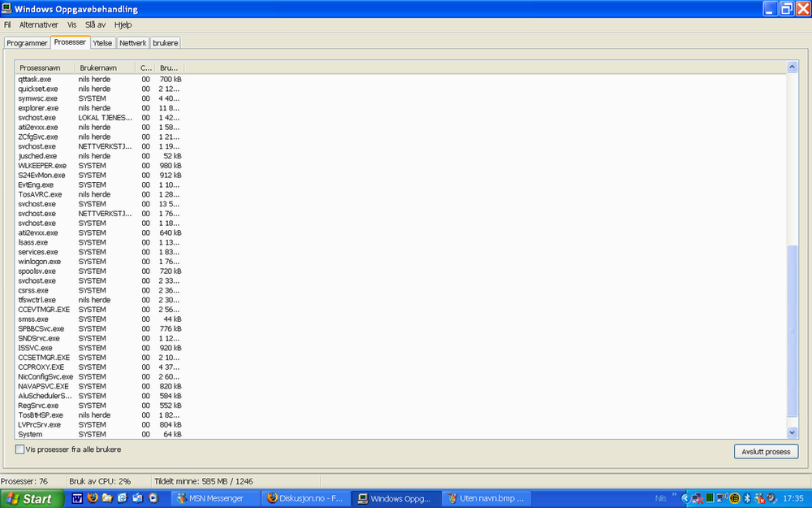812x508 pixels.
Task: Select the TosAVRC.exe row
Action: click(99, 194)
